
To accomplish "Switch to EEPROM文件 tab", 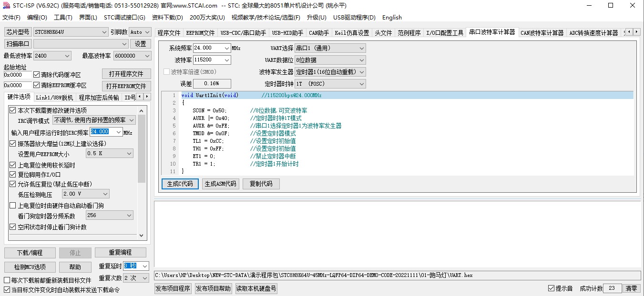I will point(200,33).
